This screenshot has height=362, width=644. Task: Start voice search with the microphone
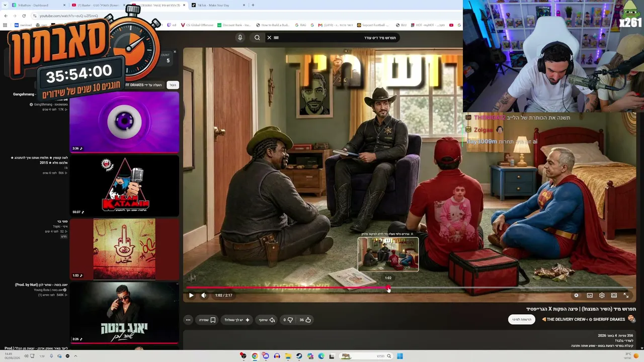(240, 38)
